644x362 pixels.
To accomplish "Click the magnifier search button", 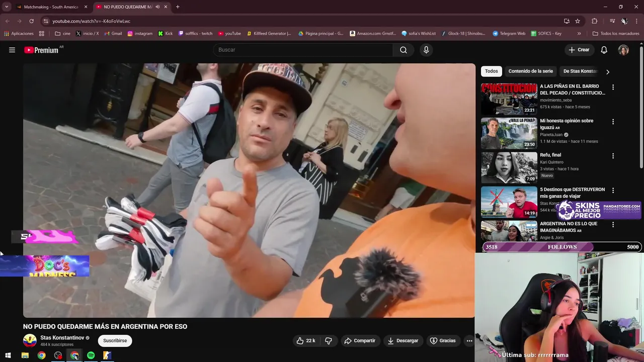I will pyautogui.click(x=404, y=50).
